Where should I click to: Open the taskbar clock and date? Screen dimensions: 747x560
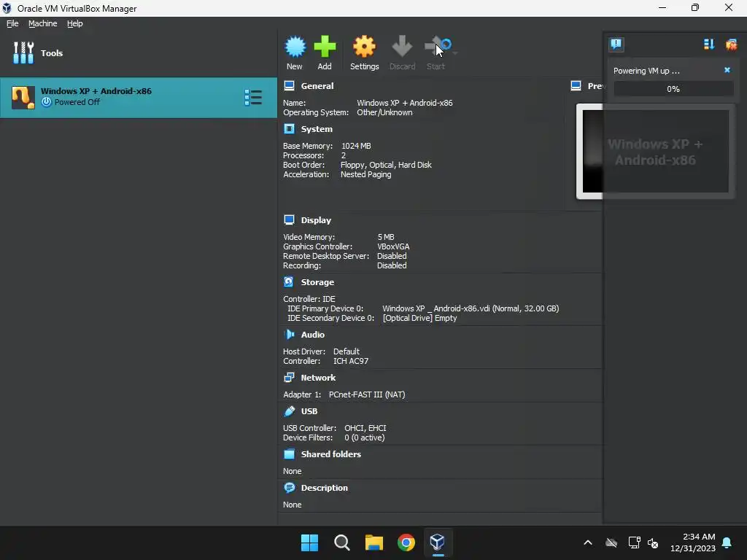(x=693, y=542)
